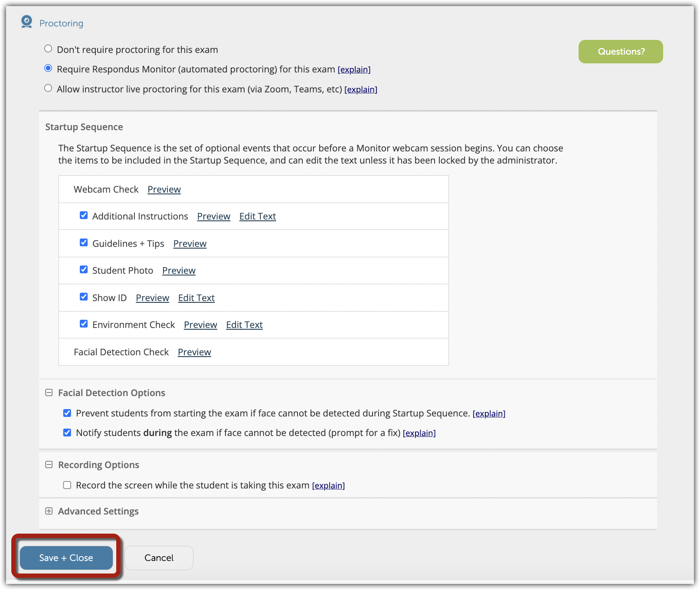The image size is (700, 590).
Task: Open the Questions? panel
Action: coord(620,51)
